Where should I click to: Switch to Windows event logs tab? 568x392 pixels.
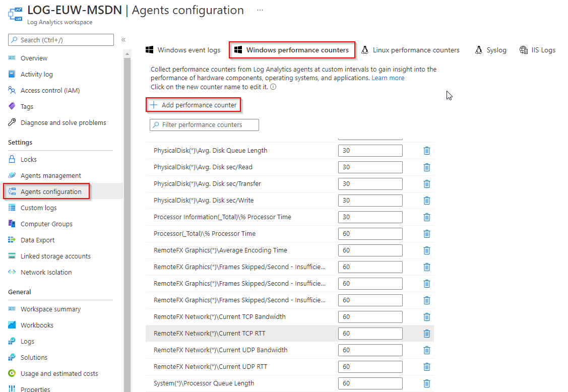pos(183,50)
